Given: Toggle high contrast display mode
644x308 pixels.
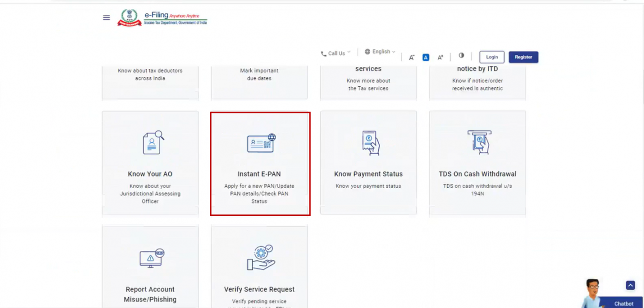Looking at the screenshot, I should (461, 57).
